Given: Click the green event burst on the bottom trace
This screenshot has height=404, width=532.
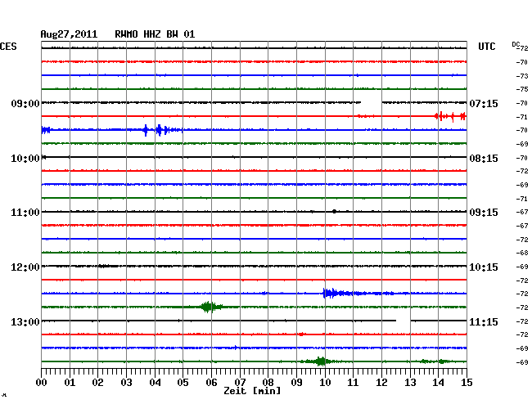Looking at the screenshot, I should (319, 361).
